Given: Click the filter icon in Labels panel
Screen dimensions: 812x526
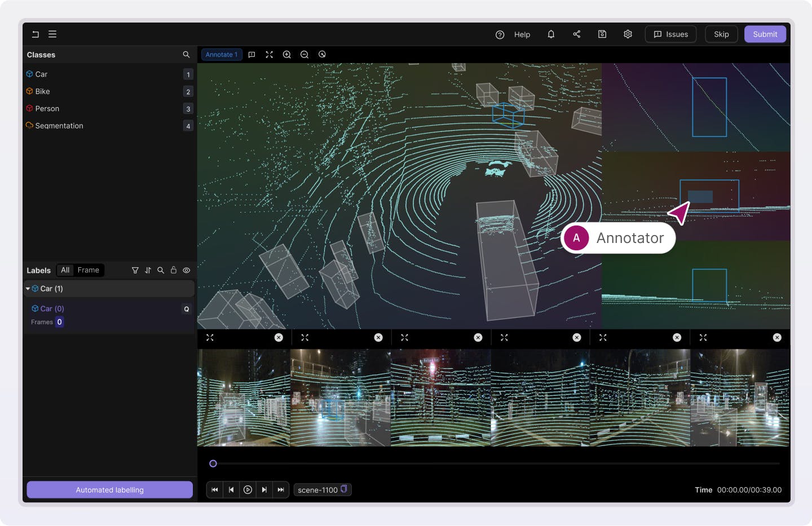Looking at the screenshot, I should click(x=135, y=271).
